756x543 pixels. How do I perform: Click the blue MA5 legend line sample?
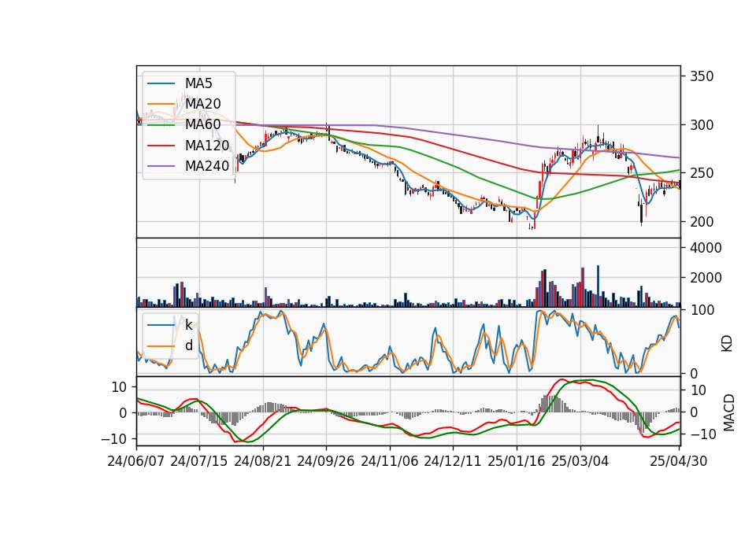161,83
